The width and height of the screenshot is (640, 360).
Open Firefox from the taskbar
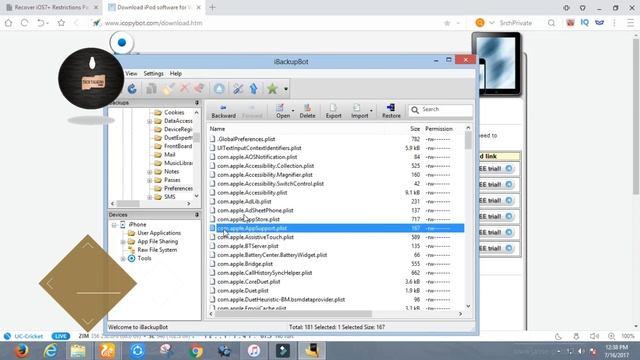pos(21,351)
